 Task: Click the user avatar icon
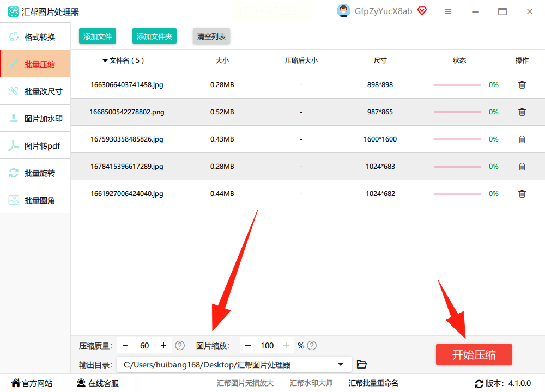click(x=343, y=11)
